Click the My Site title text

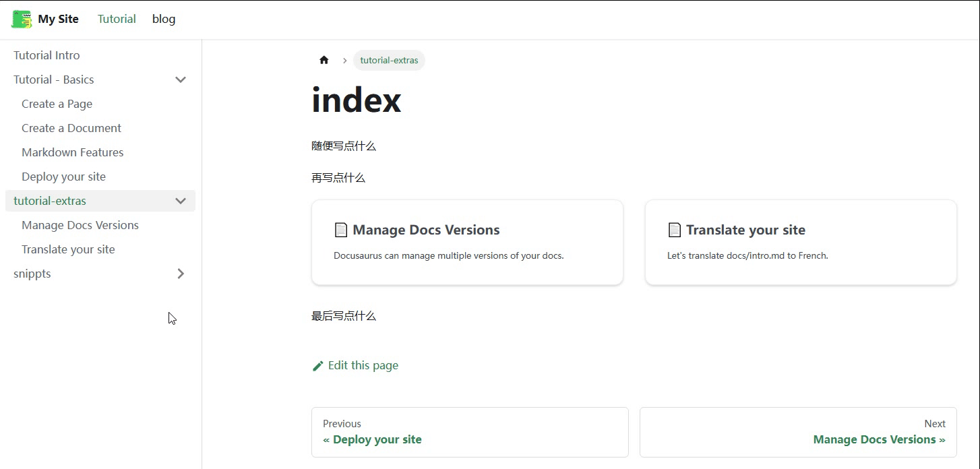click(59, 19)
